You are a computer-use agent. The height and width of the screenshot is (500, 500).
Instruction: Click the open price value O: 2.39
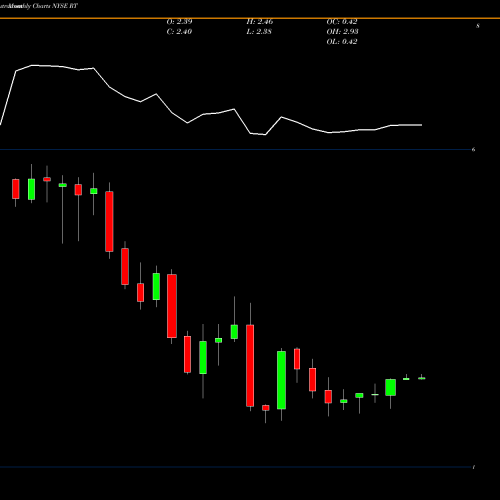point(179,22)
